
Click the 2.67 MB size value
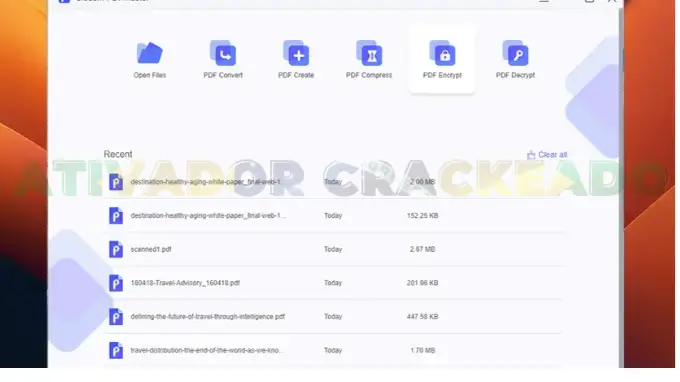[422, 249]
